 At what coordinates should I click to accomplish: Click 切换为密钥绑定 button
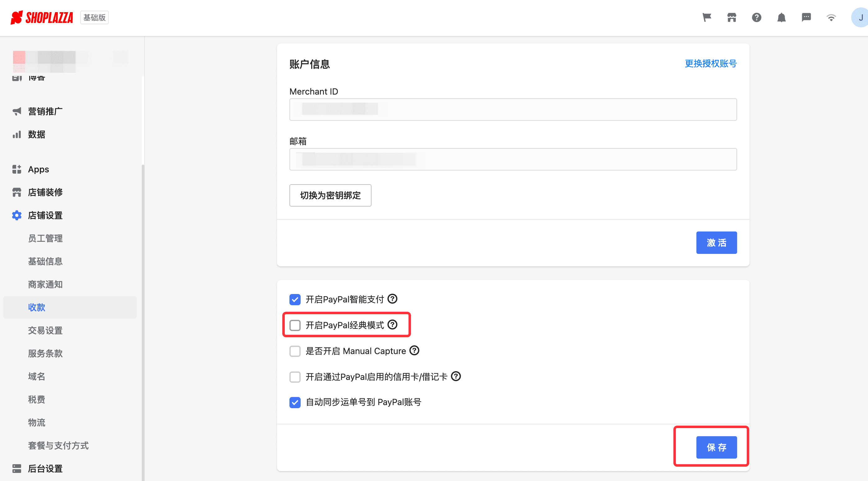click(330, 195)
